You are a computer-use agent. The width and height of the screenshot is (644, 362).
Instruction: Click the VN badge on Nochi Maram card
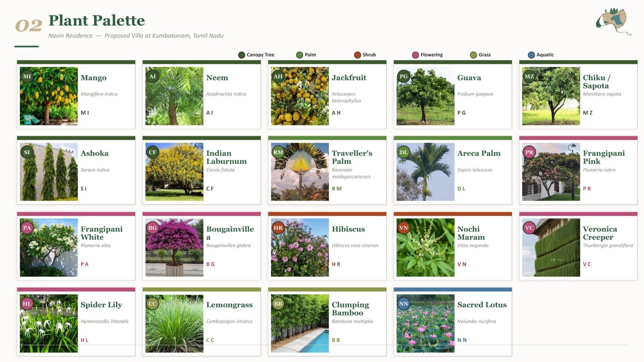point(404,228)
